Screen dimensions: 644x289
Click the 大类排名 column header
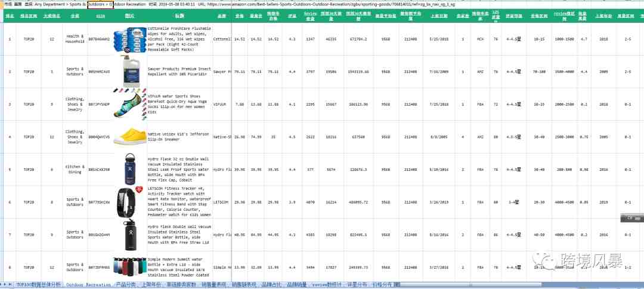click(52, 16)
